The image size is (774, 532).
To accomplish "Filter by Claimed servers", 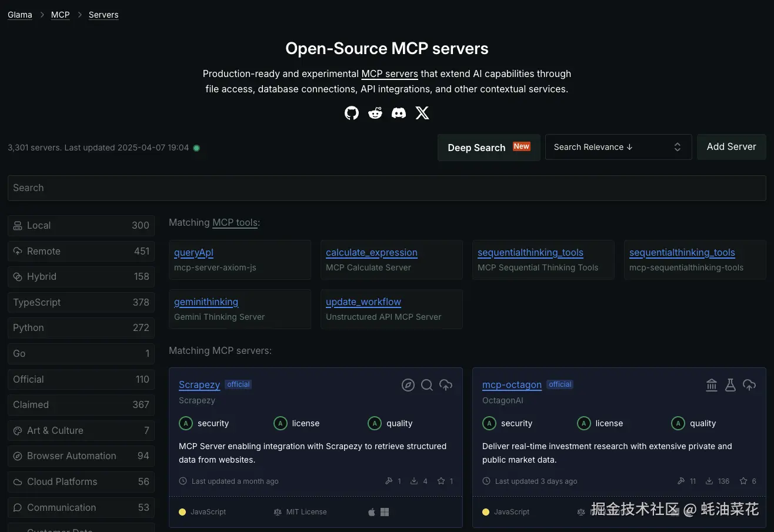I will [x=81, y=404].
